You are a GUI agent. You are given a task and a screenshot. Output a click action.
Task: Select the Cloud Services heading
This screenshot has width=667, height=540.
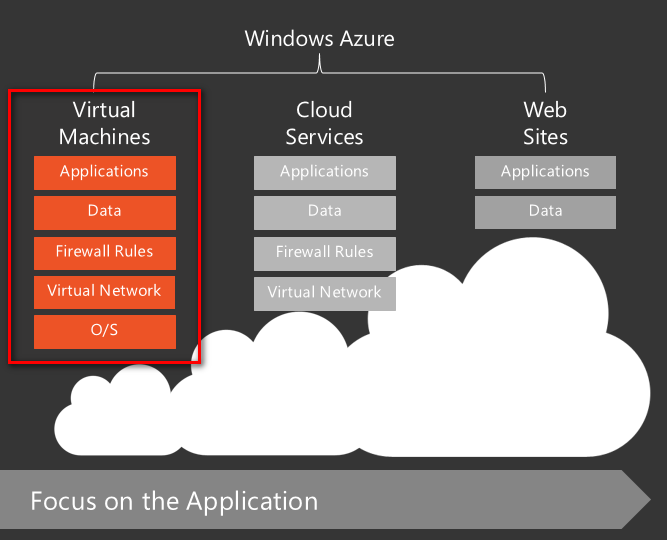[x=324, y=123]
